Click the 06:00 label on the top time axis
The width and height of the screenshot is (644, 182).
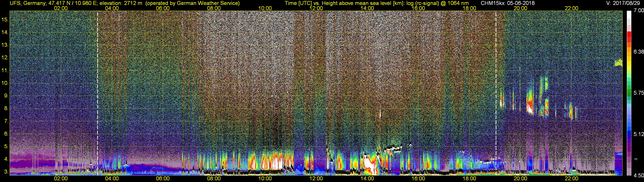(163, 8)
